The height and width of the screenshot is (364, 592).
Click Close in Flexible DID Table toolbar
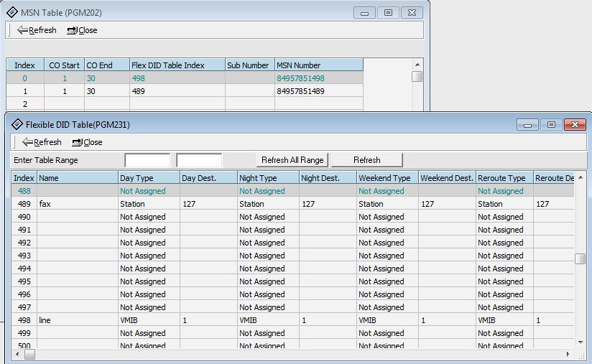(x=87, y=142)
